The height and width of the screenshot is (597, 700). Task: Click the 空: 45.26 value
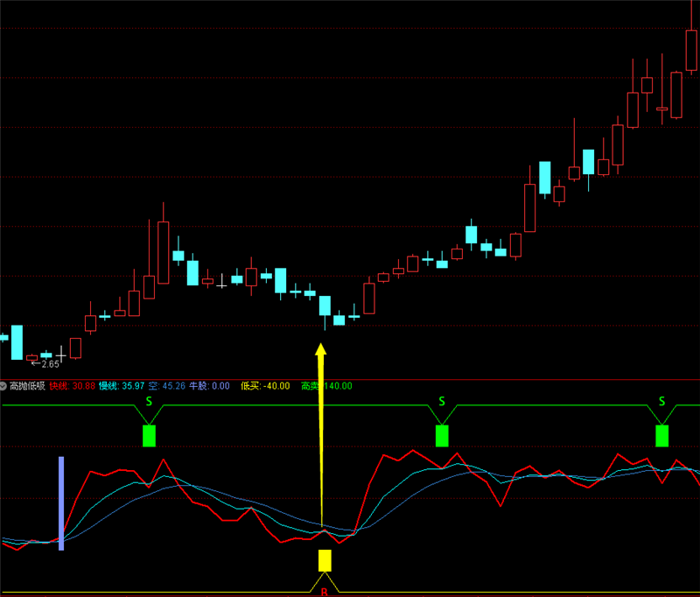[167, 386]
